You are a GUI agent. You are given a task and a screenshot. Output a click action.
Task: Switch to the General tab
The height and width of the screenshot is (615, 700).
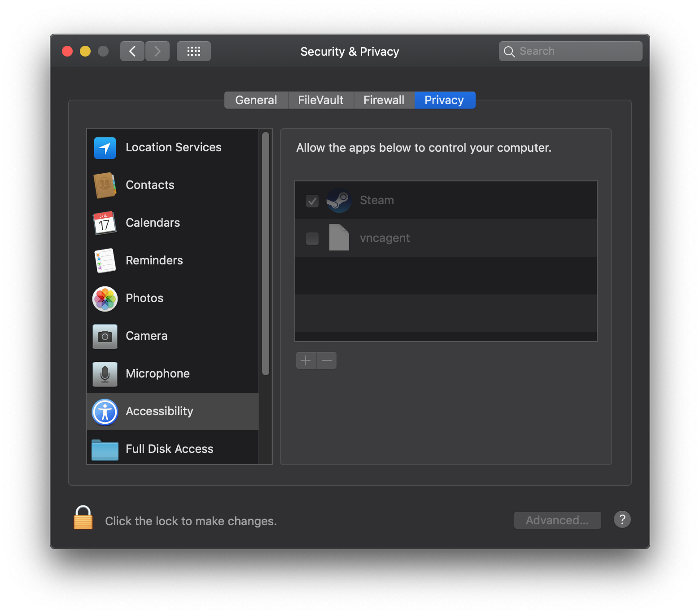coord(256,100)
